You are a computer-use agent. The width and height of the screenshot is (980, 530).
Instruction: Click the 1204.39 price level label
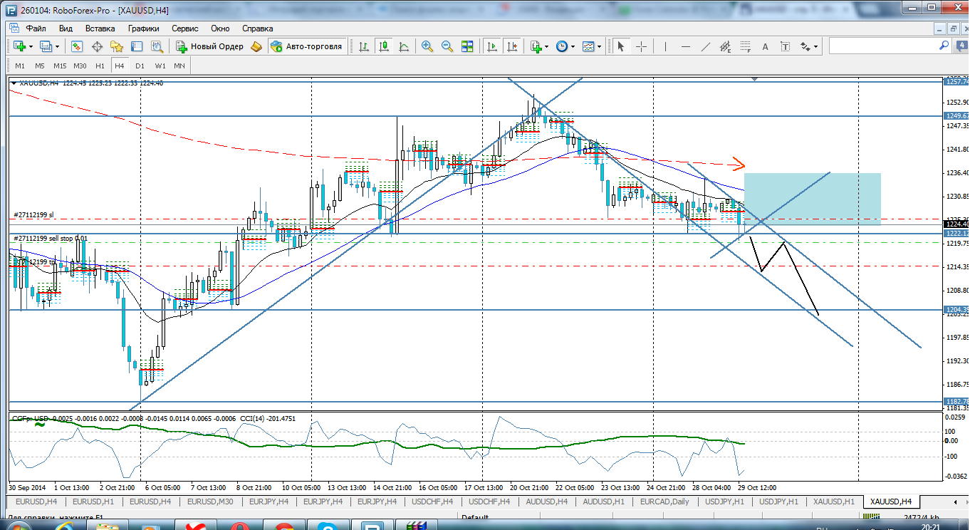(x=956, y=309)
